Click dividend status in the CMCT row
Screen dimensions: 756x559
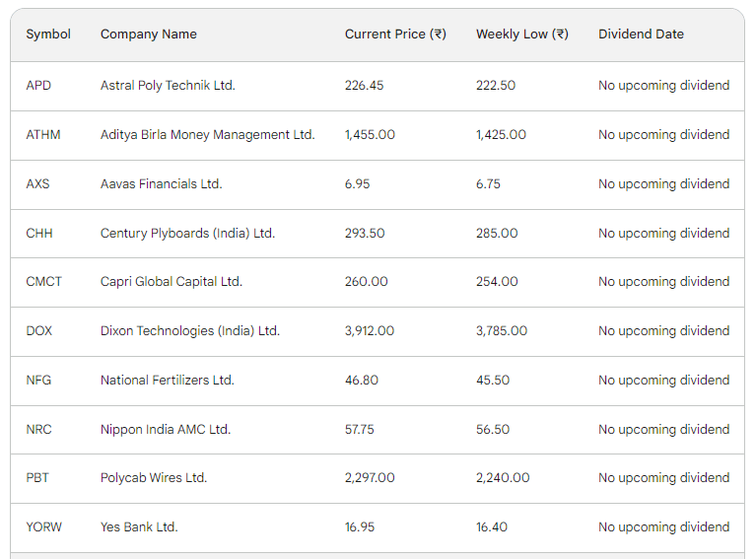coord(664,282)
